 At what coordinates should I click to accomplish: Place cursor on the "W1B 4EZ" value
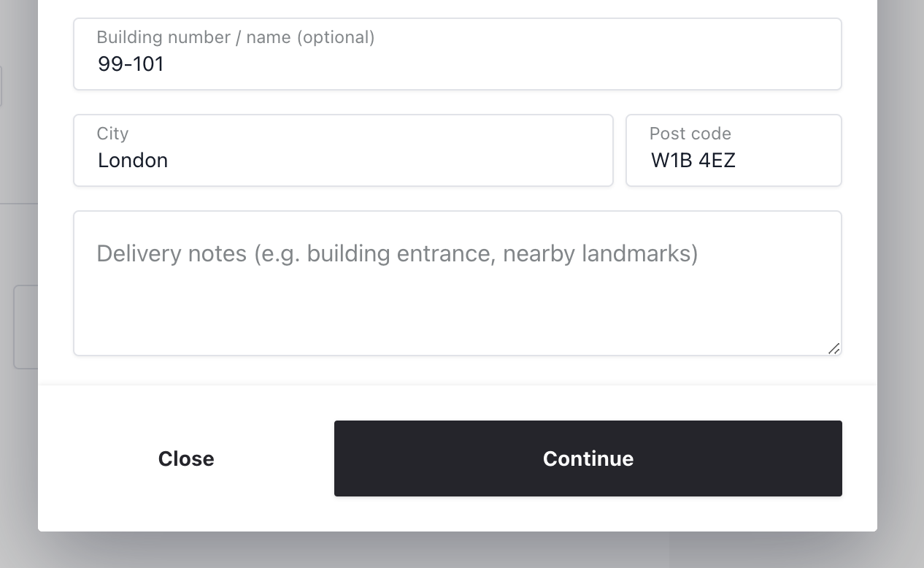point(693,161)
